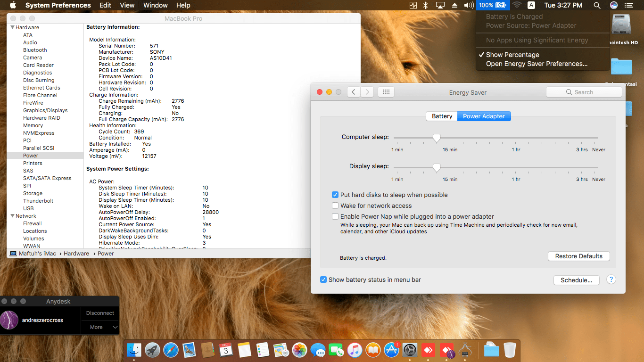Click the Siri icon in menu bar
This screenshot has width=644, height=362.
pos(613,5)
